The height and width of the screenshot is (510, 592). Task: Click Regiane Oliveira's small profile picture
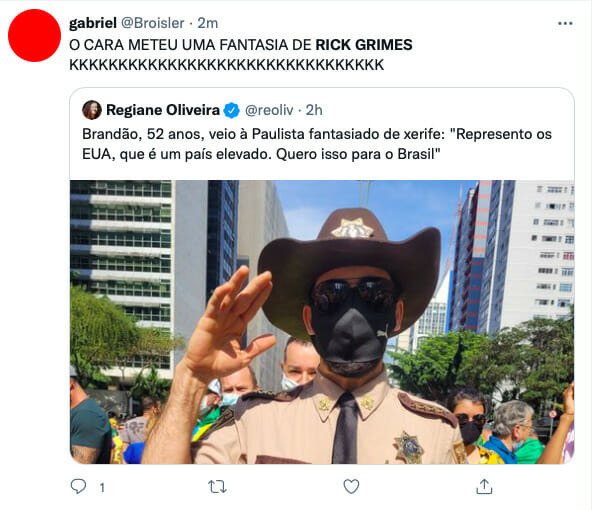92,110
